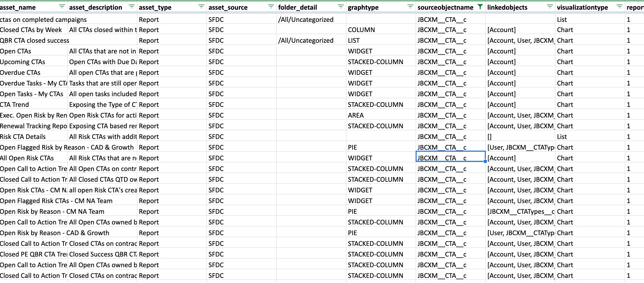The image size is (644, 283).
Task: Open the asset_name column filter icon
Action: [x=62, y=7]
